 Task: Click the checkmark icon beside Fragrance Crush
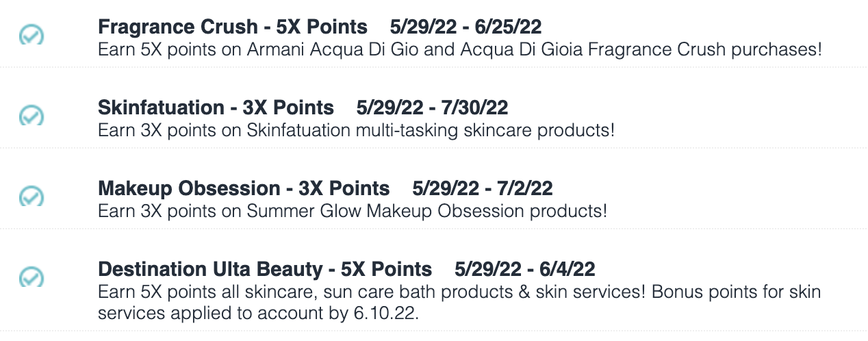31,34
